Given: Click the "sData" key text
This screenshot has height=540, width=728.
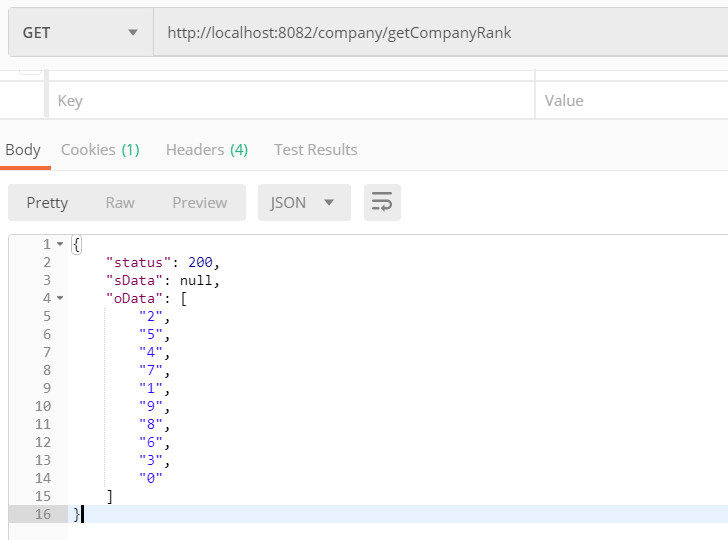Looking at the screenshot, I should point(135,280).
